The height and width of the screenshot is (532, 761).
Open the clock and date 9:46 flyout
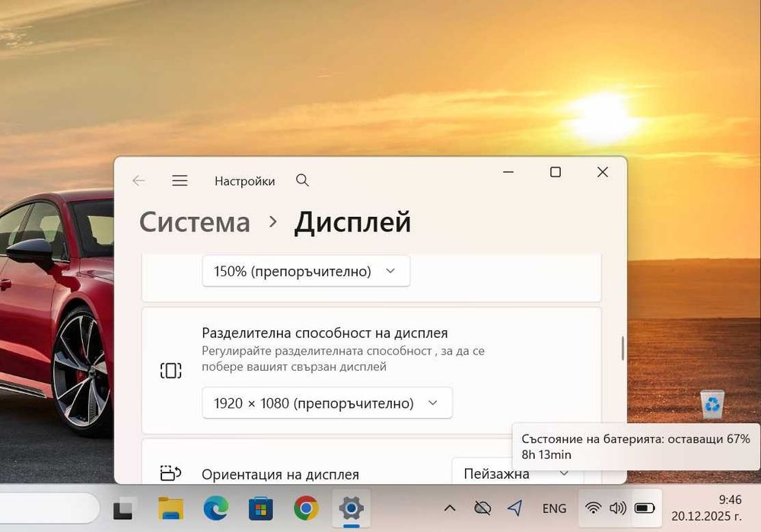click(707, 508)
